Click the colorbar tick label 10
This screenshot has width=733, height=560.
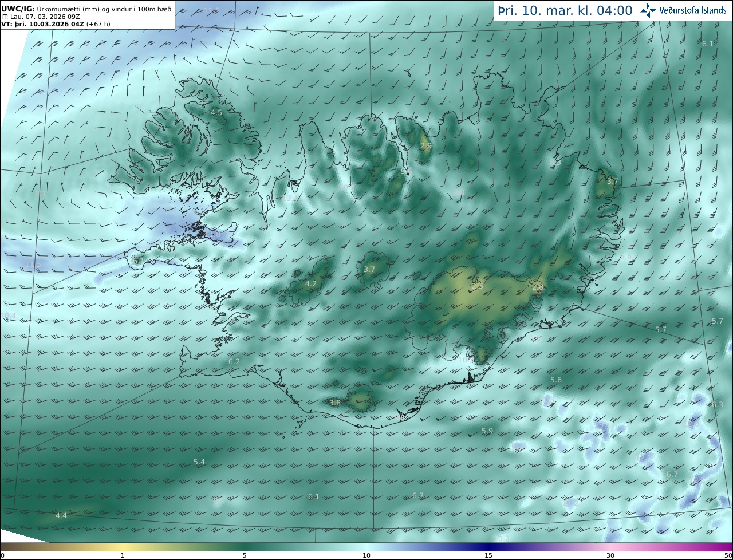366,555
